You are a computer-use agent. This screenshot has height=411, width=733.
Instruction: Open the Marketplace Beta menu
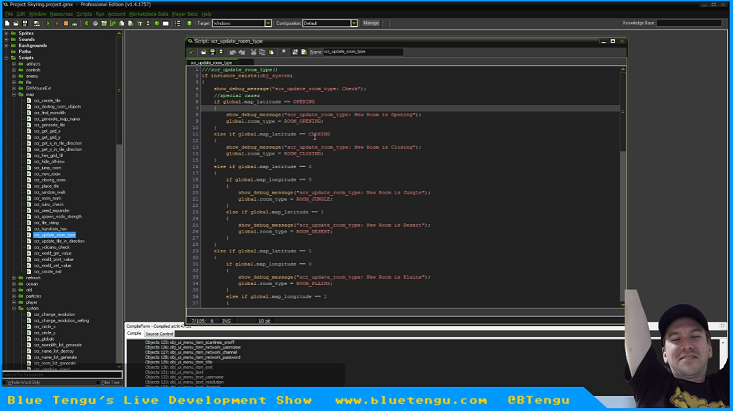click(x=148, y=14)
